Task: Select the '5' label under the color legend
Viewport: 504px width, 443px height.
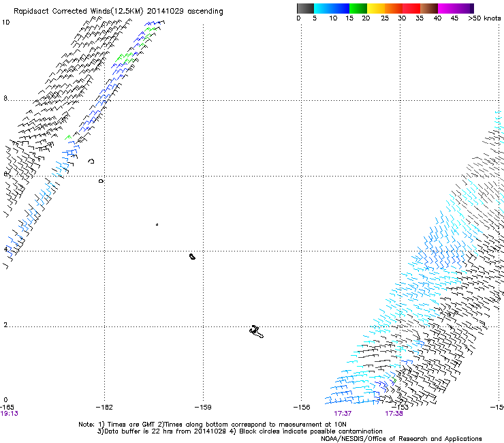Action: click(315, 18)
